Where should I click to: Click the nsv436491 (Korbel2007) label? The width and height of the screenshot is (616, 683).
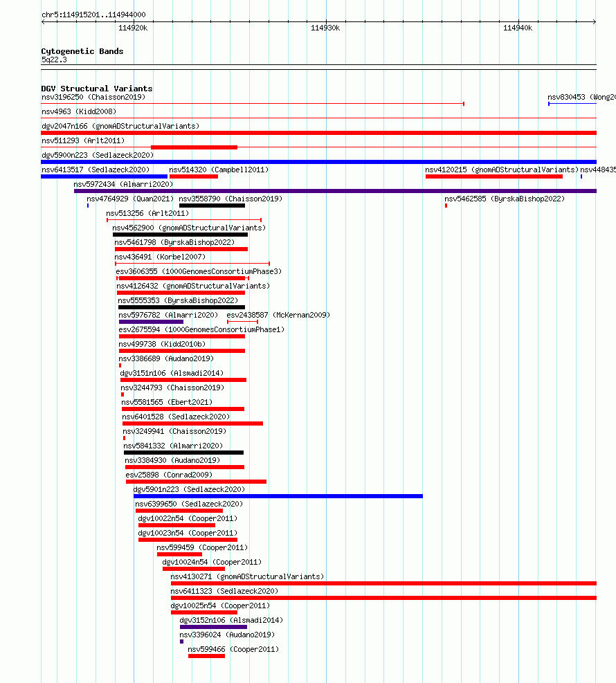(160, 257)
